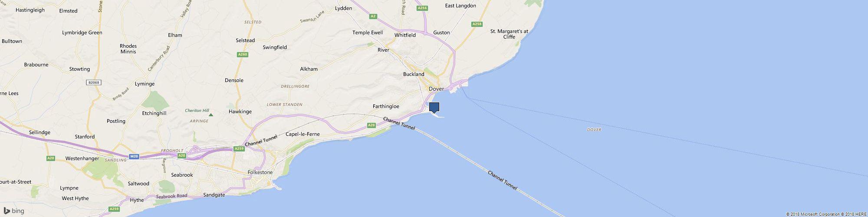Click the A256 road shield
Viewport: 868px width, 217px height.
pyautogui.click(x=422, y=8)
